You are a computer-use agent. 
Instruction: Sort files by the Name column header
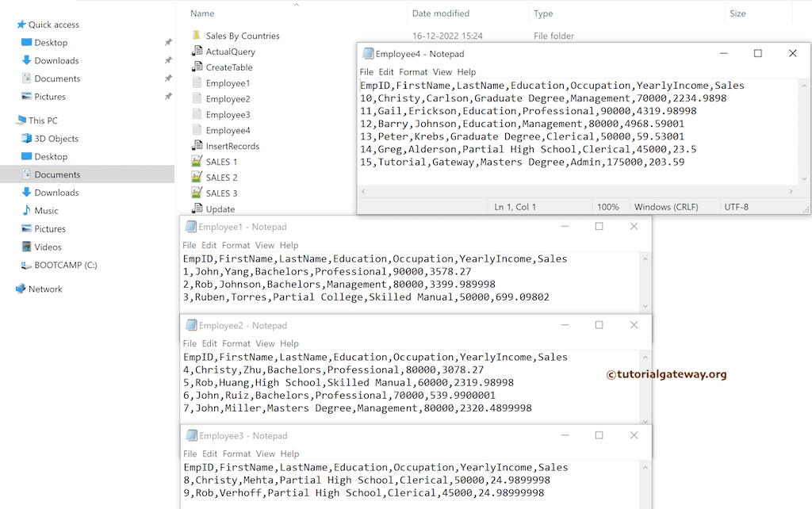pyautogui.click(x=202, y=13)
